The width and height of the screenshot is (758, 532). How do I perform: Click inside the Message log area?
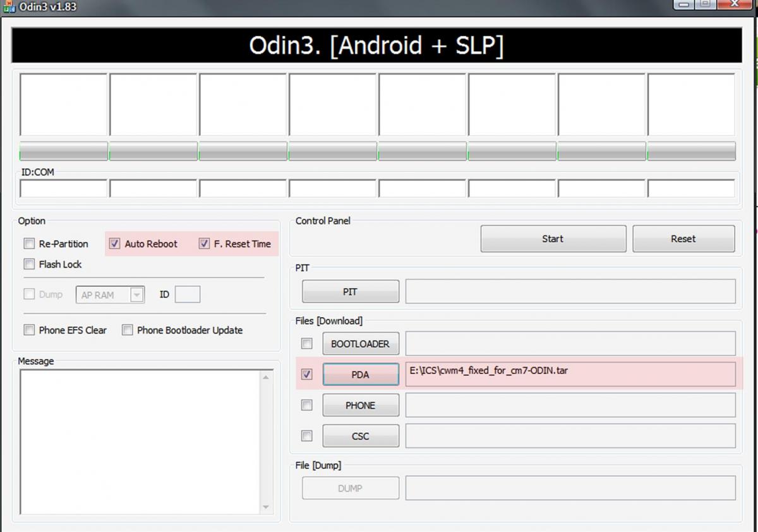point(140,442)
